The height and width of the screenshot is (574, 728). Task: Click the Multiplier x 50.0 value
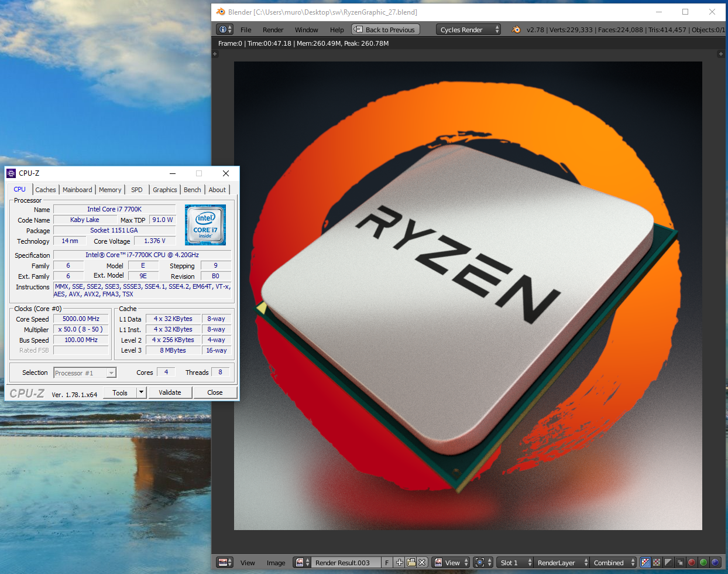point(81,329)
